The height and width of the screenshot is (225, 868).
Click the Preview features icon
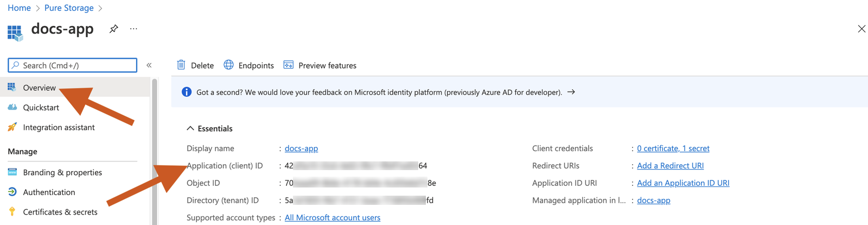(x=289, y=65)
